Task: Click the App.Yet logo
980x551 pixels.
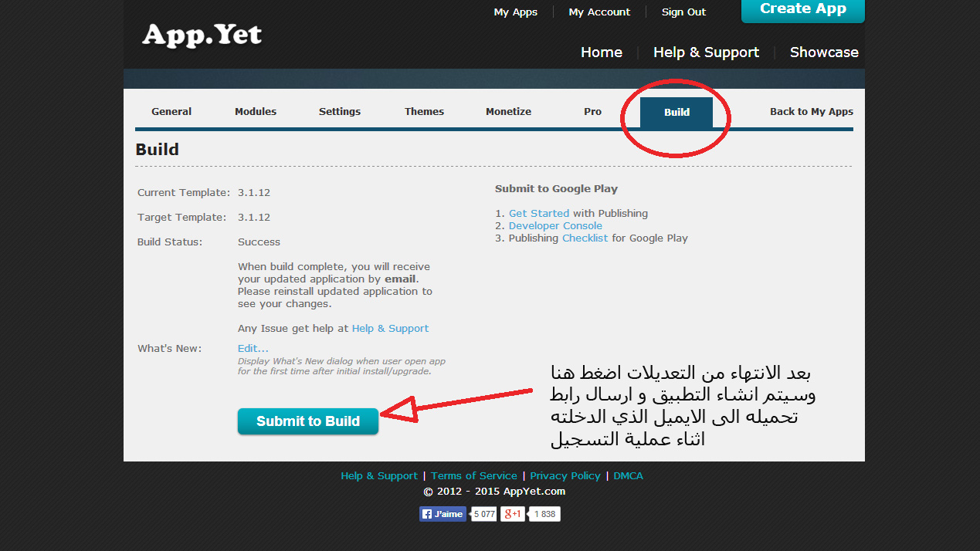Action: point(202,35)
